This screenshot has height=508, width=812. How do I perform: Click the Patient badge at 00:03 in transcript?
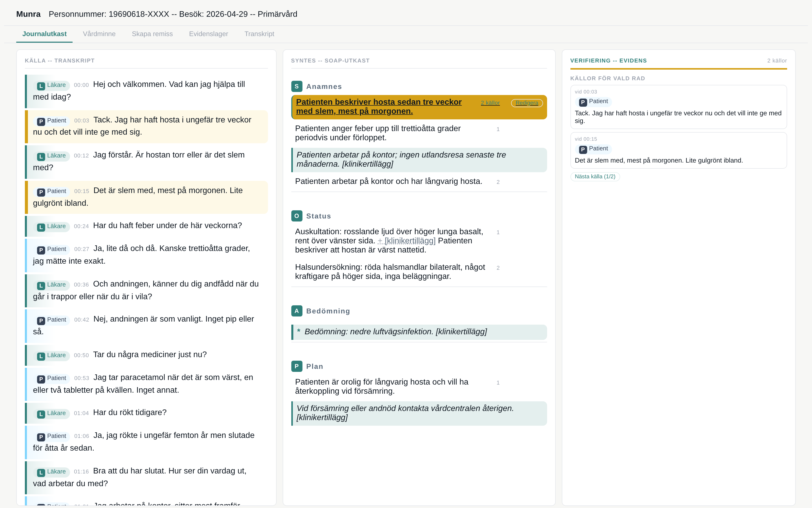coord(52,121)
